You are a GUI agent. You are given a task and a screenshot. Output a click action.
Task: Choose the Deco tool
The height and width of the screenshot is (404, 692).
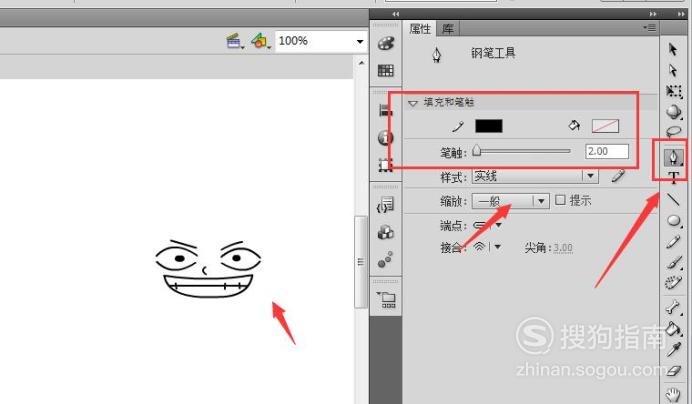point(673,283)
